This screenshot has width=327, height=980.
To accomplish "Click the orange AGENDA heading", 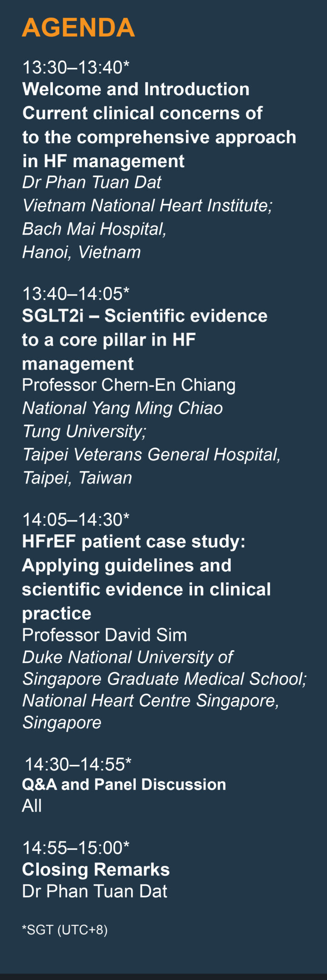I will [x=78, y=28].
